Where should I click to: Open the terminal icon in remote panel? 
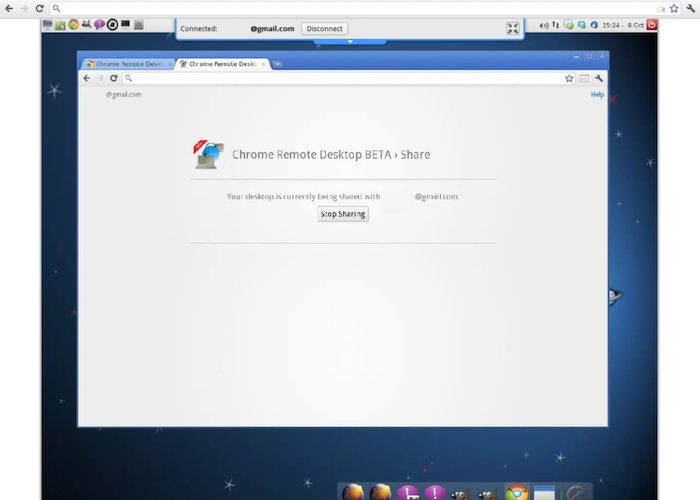click(125, 24)
